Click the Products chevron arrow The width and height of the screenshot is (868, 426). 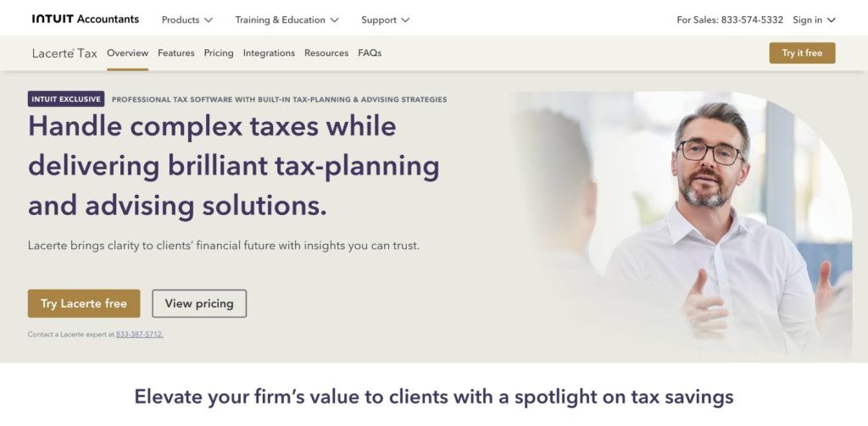click(x=209, y=19)
